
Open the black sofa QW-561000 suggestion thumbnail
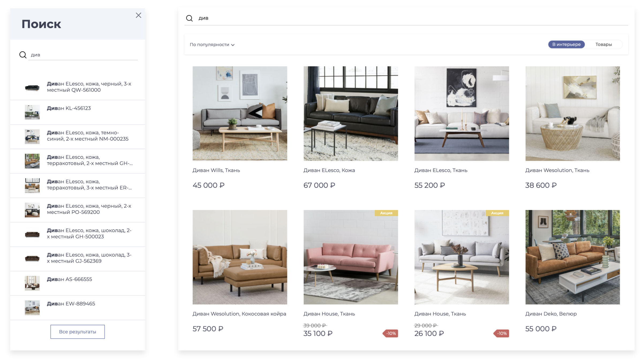[32, 88]
